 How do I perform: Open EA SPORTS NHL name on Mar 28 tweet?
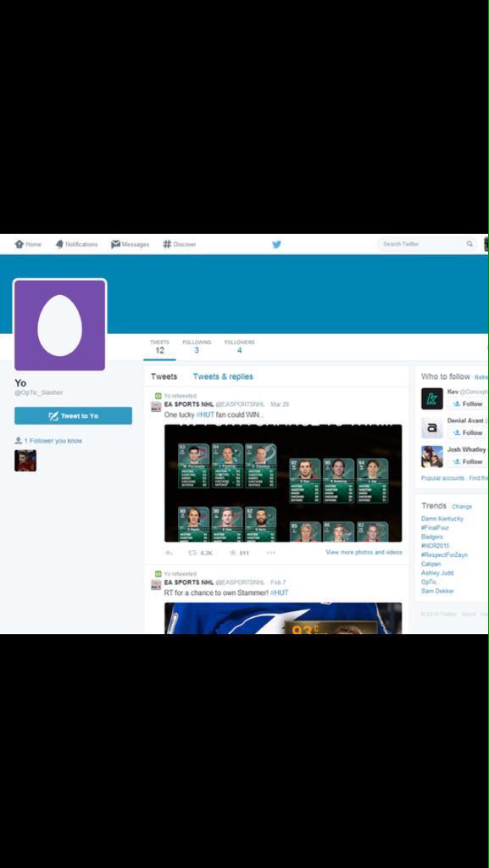tap(189, 404)
